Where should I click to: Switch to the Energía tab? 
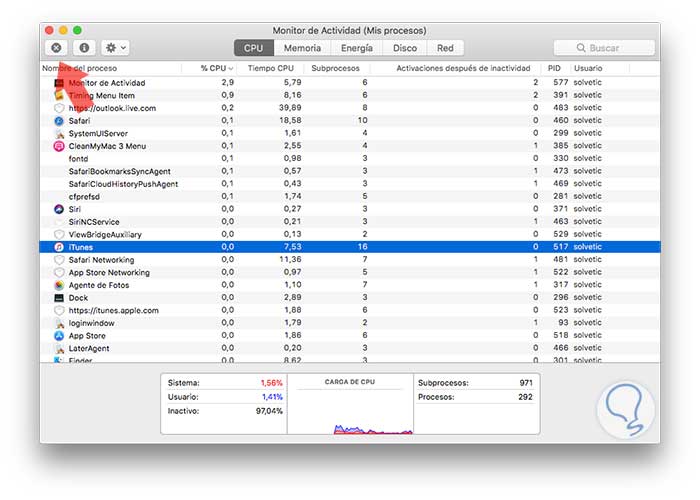357,48
